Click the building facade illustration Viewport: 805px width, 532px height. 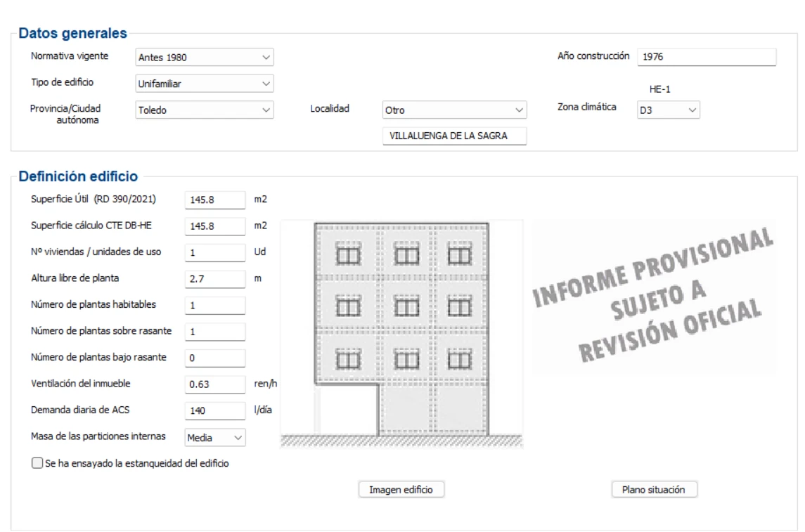[x=401, y=335]
